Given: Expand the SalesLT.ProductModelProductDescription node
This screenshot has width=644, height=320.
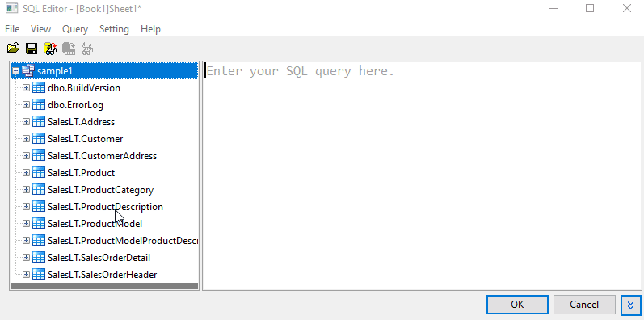Looking at the screenshot, I should click(27, 240).
